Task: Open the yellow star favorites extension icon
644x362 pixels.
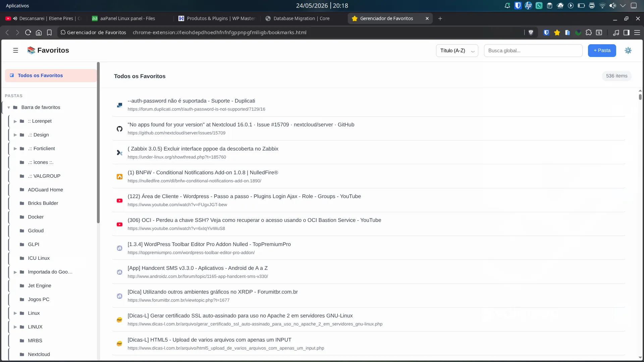Action: coord(557,33)
